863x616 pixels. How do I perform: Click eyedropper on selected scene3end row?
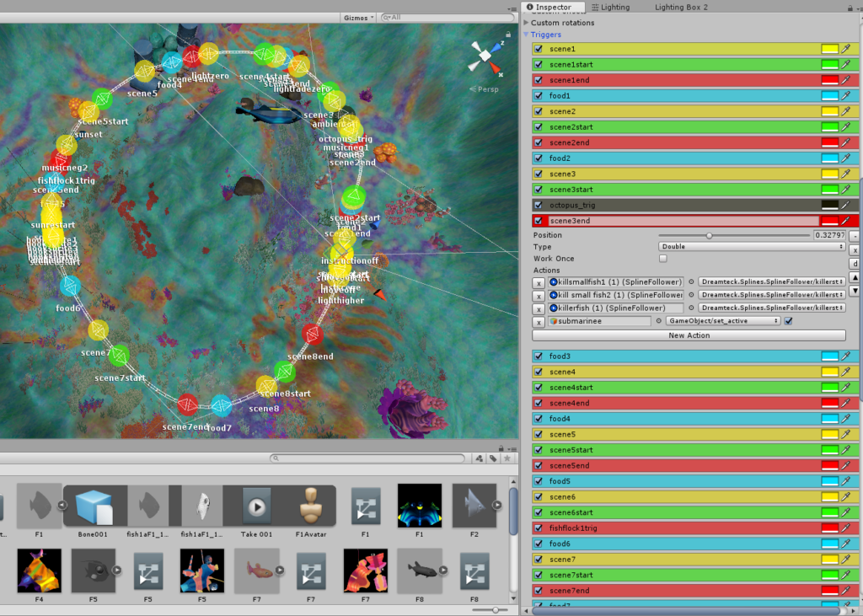[x=846, y=220]
